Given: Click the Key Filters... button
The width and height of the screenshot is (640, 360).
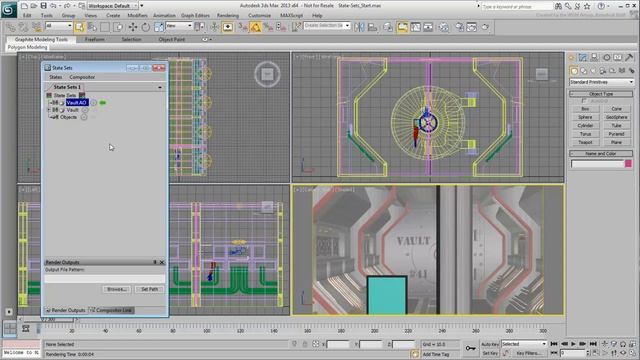Looking at the screenshot, I should coord(529,353).
